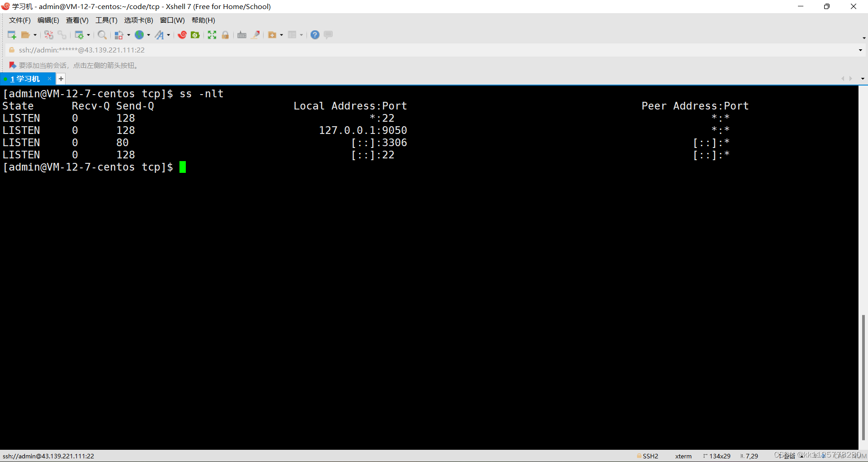The image size is (868, 462).
Task: Click the speech bubble feedback icon
Action: click(x=329, y=35)
